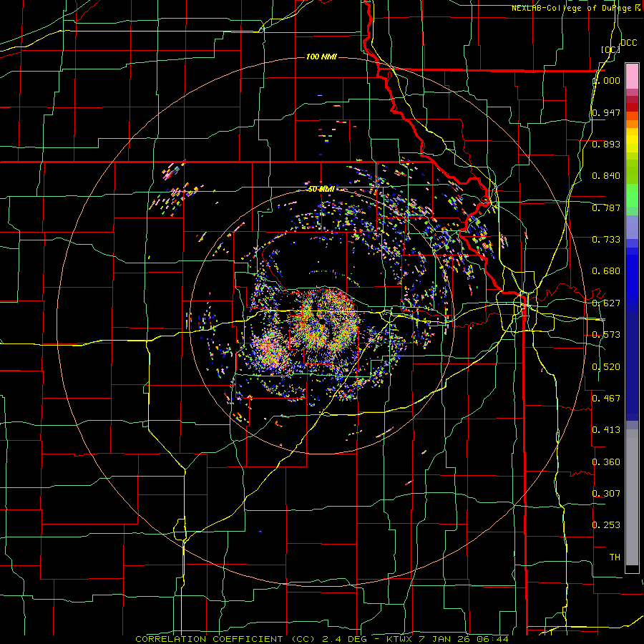Click the 06:44 timestamp text
Image resolution: width=644 pixels, height=644 pixels.
coord(492,639)
